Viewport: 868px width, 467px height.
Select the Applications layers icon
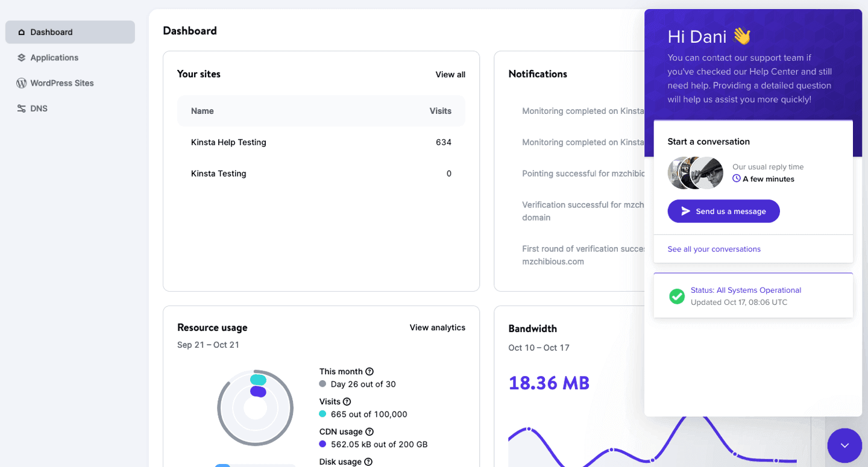(x=21, y=57)
